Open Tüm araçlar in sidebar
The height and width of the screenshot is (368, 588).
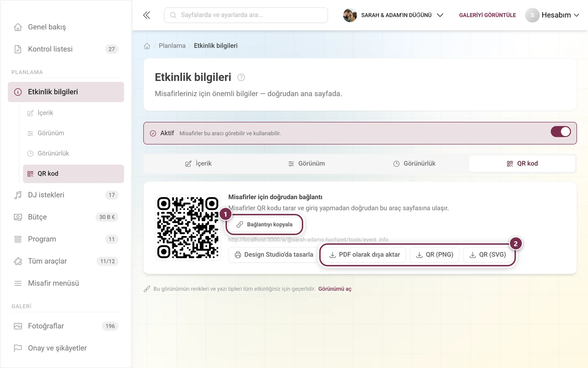pos(66,261)
